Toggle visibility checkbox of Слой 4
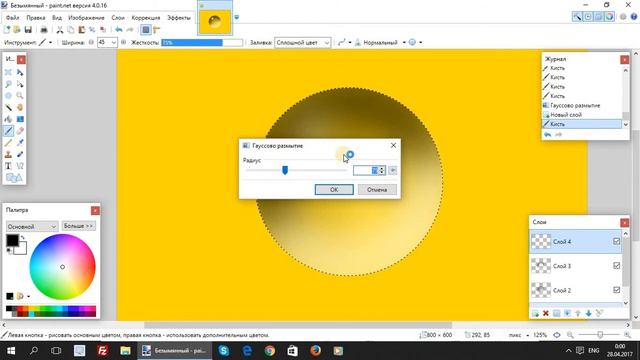 tap(616, 242)
